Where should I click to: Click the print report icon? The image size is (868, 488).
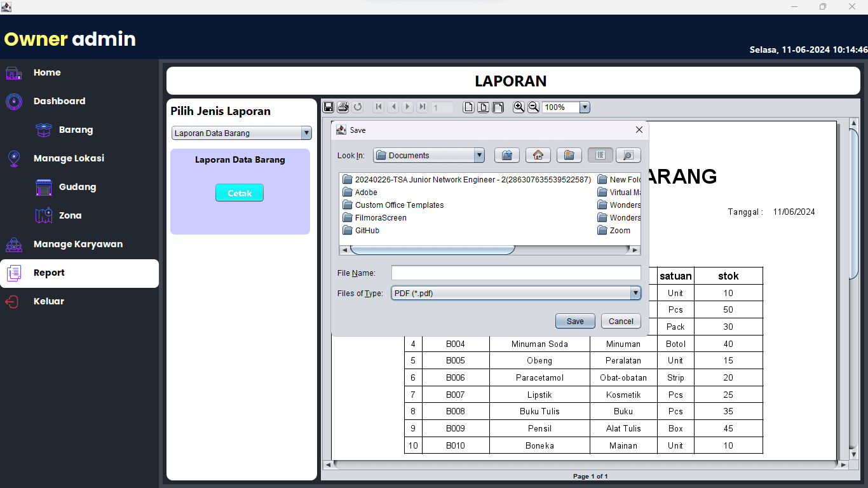point(343,107)
